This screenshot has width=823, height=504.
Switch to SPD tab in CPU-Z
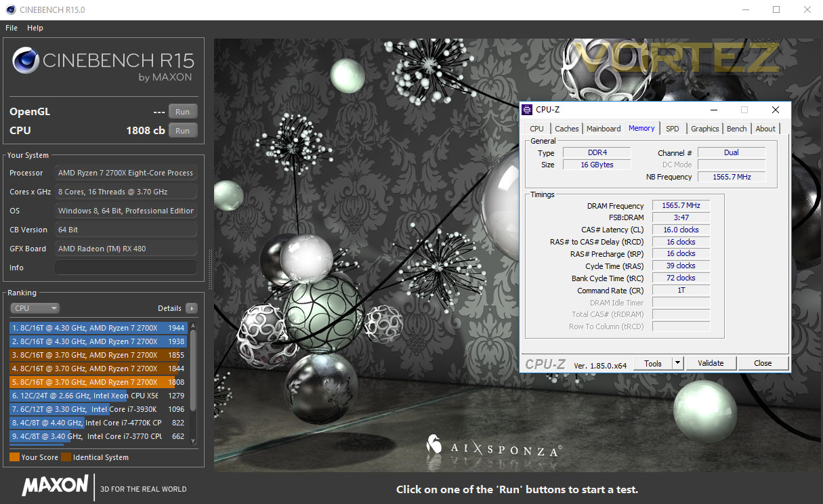coord(672,129)
